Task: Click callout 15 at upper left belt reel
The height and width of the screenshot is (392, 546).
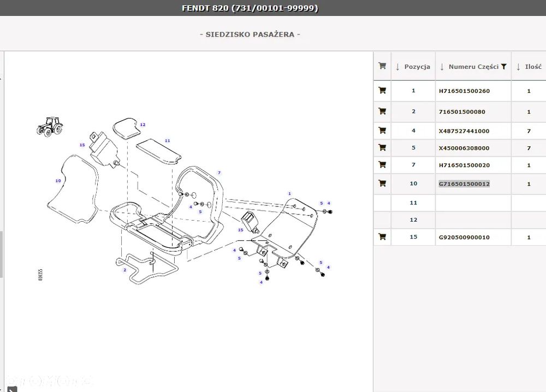Action: (82, 145)
